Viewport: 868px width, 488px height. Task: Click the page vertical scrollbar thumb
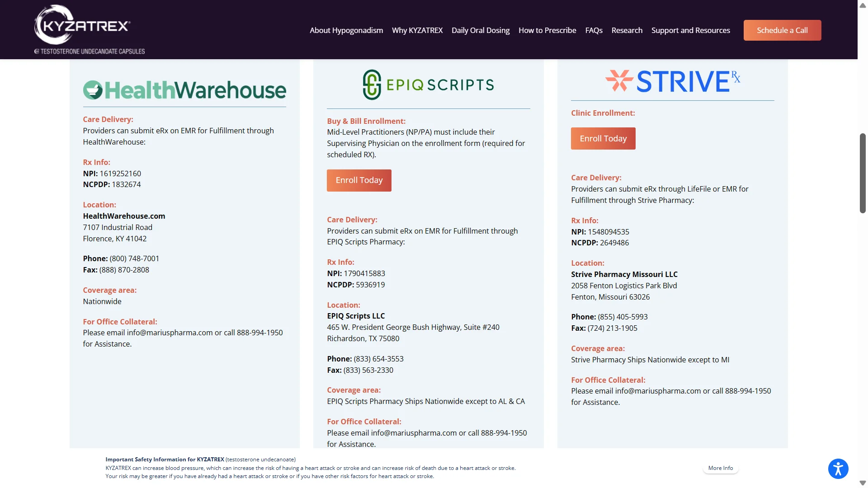863,173
